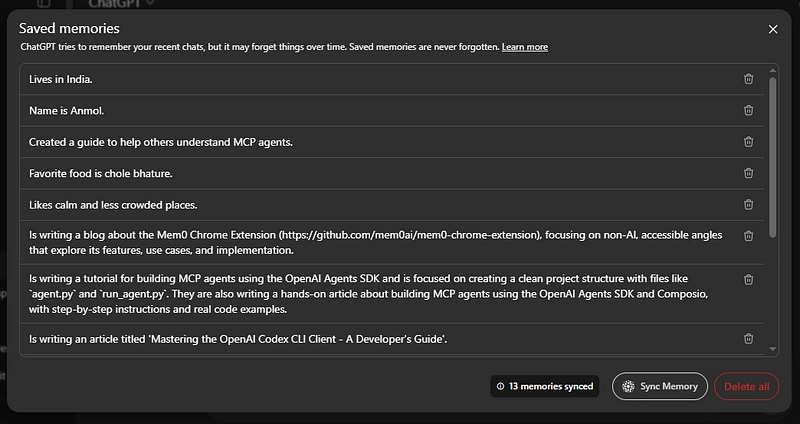Click 'Likes calm and less crowded places.' text

tap(113, 205)
